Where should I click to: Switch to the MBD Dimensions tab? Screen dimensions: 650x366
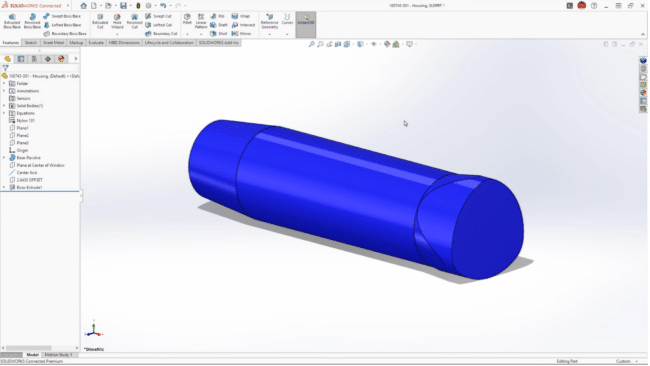pyautogui.click(x=124, y=43)
